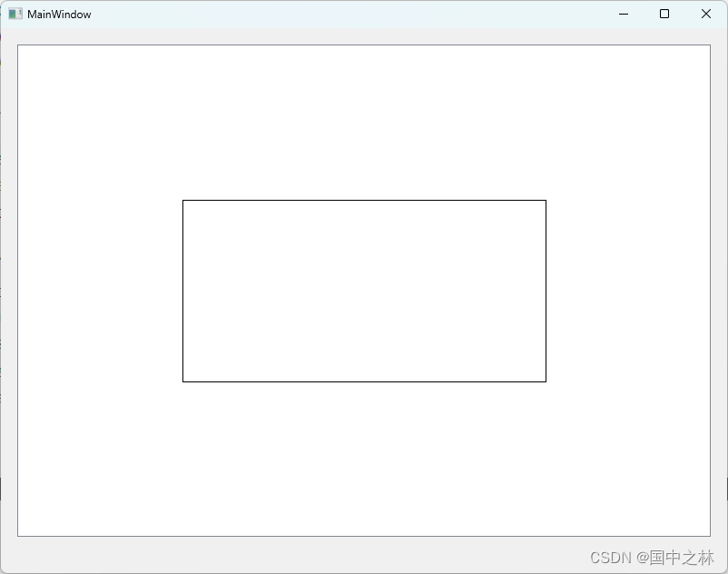728x574 pixels.
Task: Close the MainWindow application
Action: pos(705,14)
